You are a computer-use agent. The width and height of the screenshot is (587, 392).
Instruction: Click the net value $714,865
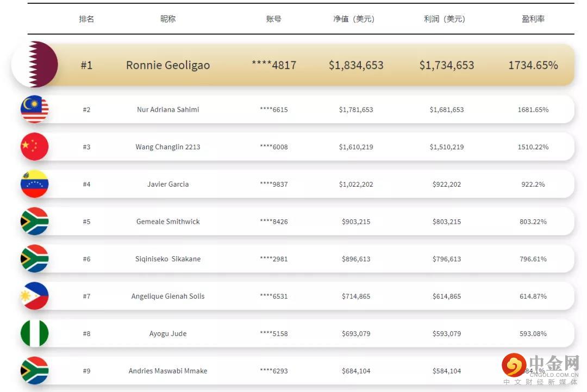click(356, 296)
